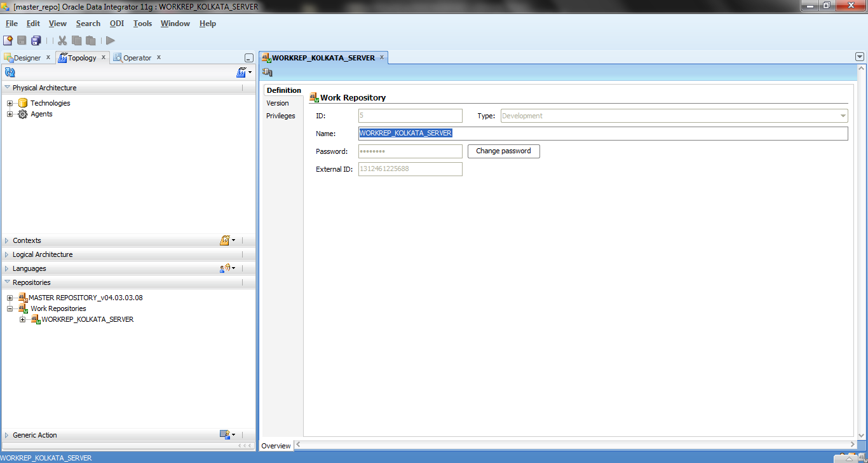Switch to the Designer tab
The width and height of the screenshot is (868, 463).
pyautogui.click(x=27, y=58)
